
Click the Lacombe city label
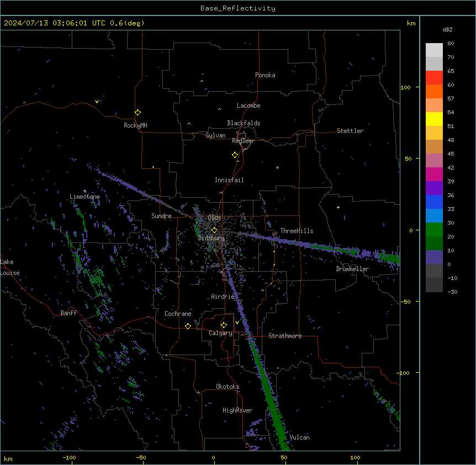coord(248,105)
